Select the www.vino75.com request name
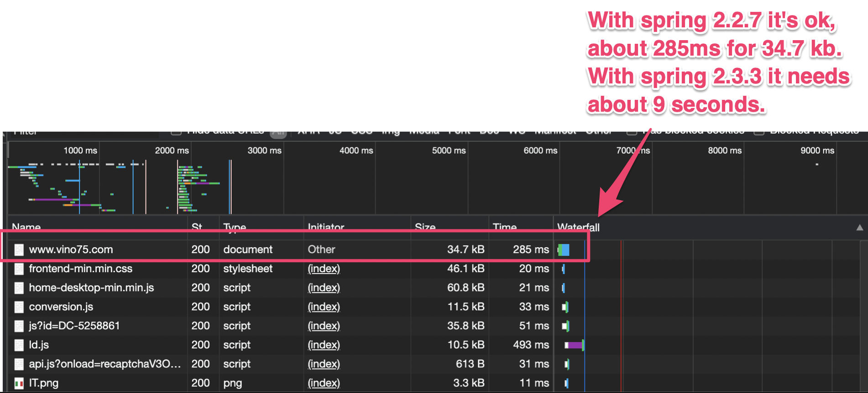The image size is (868, 393). [71, 249]
